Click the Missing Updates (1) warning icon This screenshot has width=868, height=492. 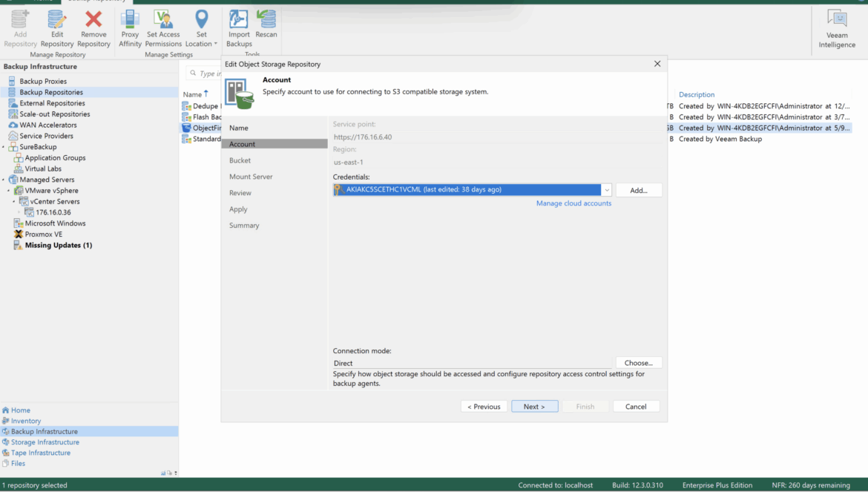coord(19,245)
